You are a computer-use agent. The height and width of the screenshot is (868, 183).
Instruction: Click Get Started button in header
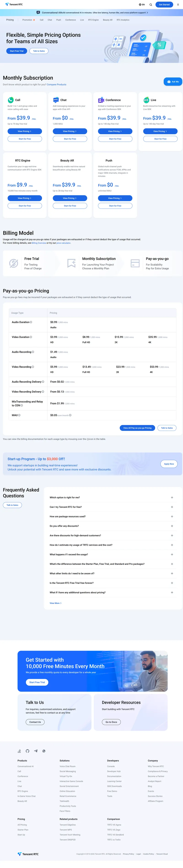click(x=164, y=5)
